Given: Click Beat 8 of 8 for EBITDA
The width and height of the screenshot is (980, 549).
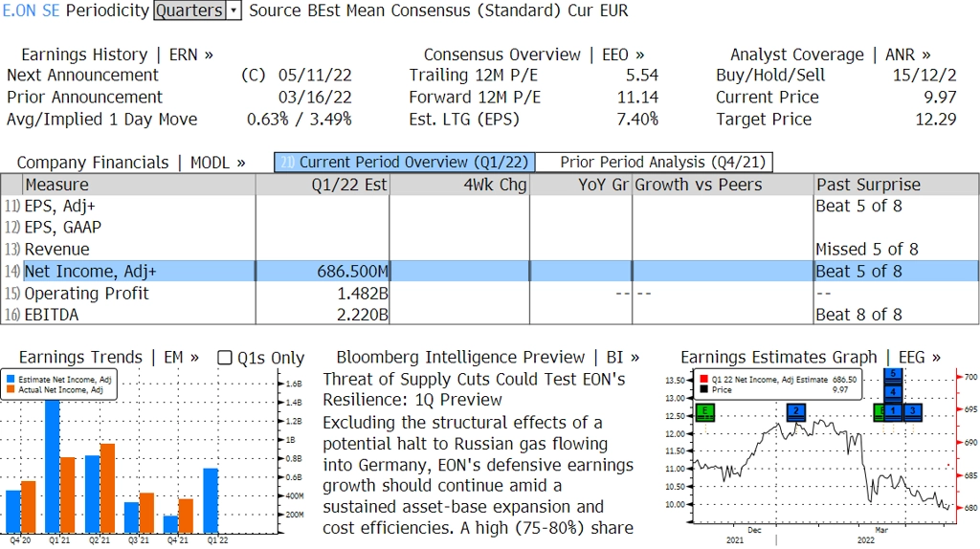Looking at the screenshot, I should [859, 315].
